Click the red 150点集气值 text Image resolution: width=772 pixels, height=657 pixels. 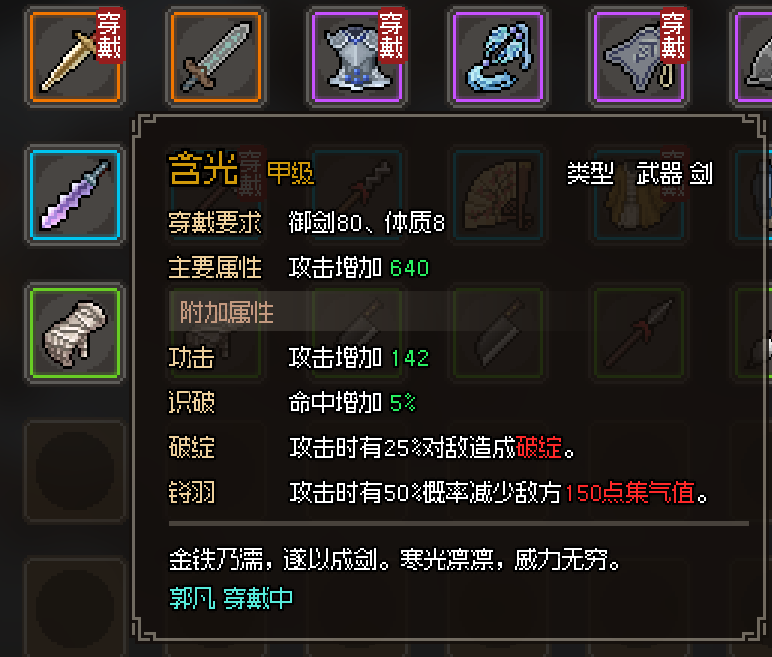(x=630, y=493)
